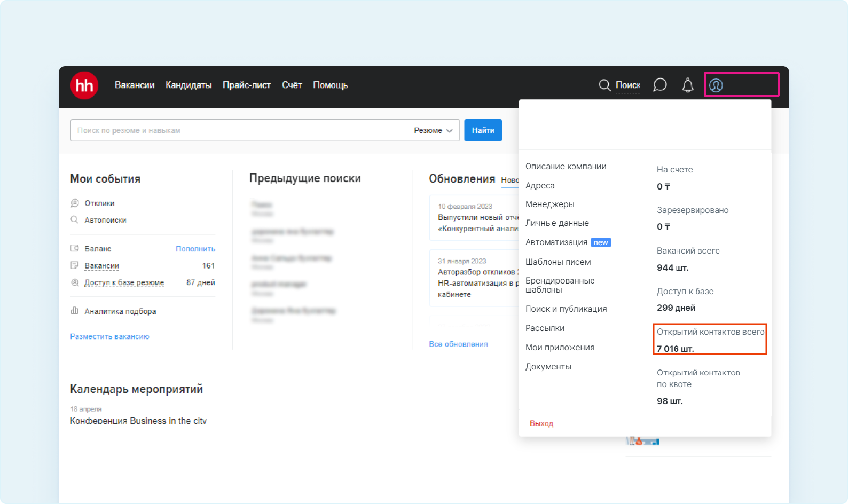Click the Найти button

[x=483, y=130]
